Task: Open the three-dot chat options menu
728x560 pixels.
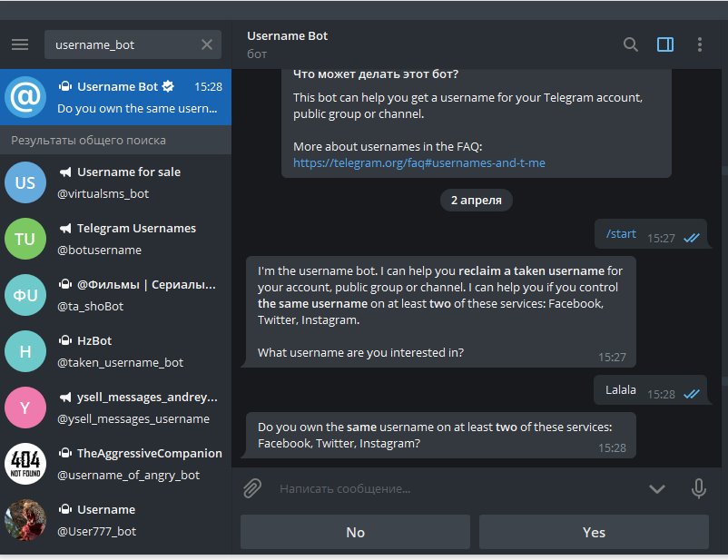Action: (x=699, y=44)
